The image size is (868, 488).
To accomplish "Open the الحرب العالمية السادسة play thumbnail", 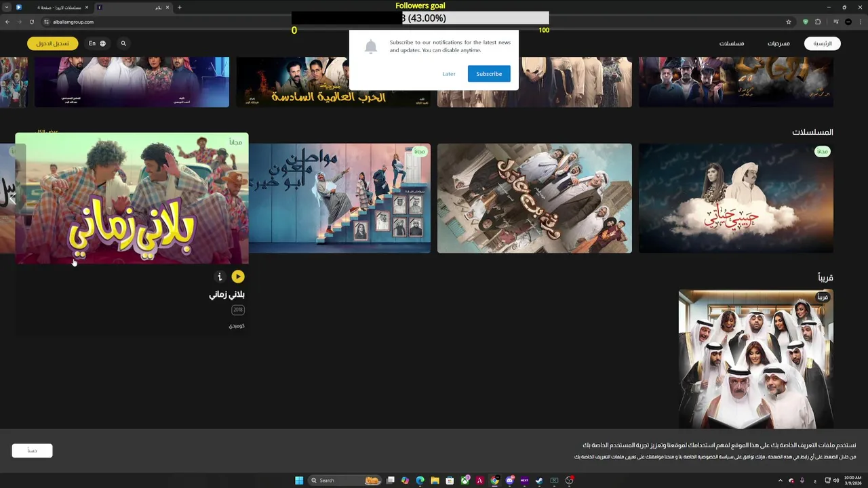I will coord(333,82).
